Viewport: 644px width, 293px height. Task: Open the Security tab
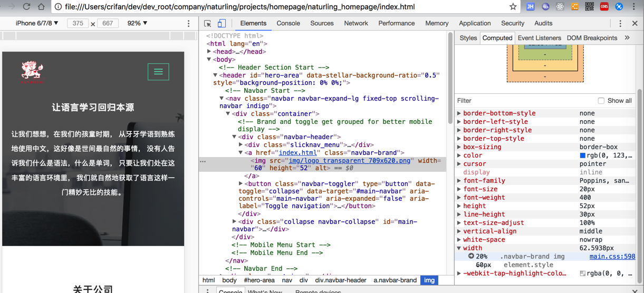[x=513, y=23]
